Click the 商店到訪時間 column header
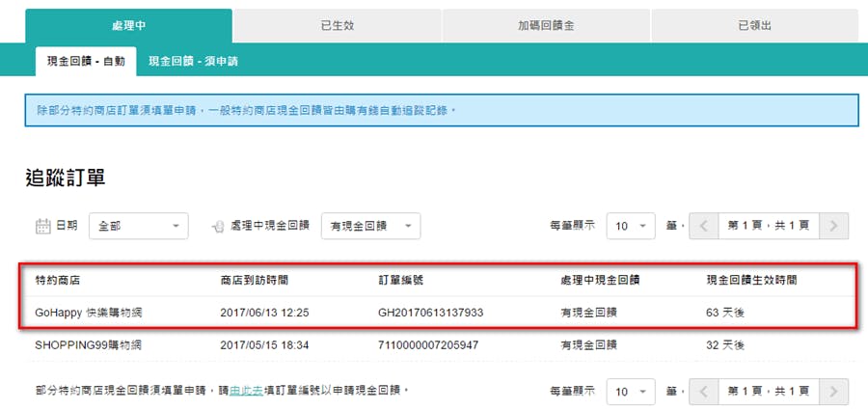Viewport: 868px width, 410px height. tap(254, 281)
